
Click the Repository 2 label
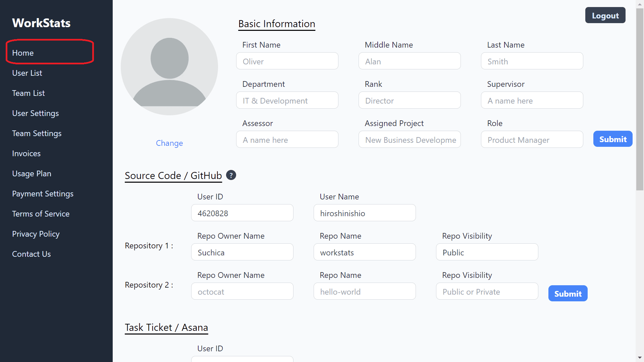(x=149, y=285)
